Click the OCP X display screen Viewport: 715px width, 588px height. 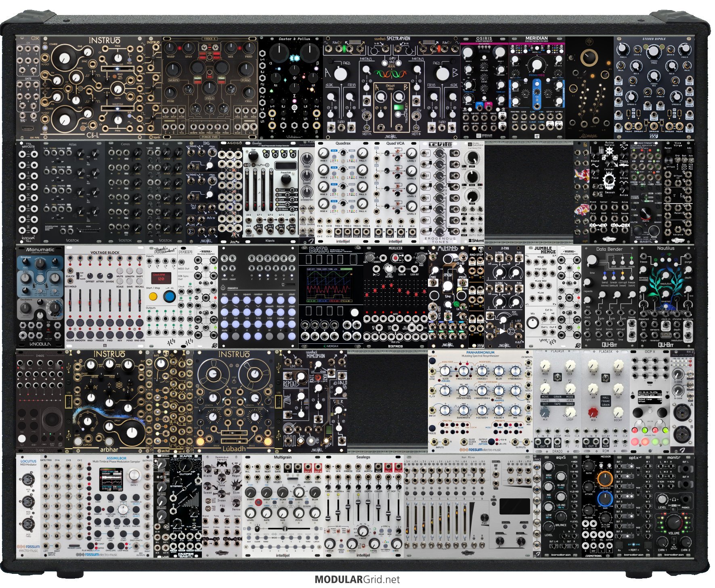pyautogui.click(x=650, y=396)
